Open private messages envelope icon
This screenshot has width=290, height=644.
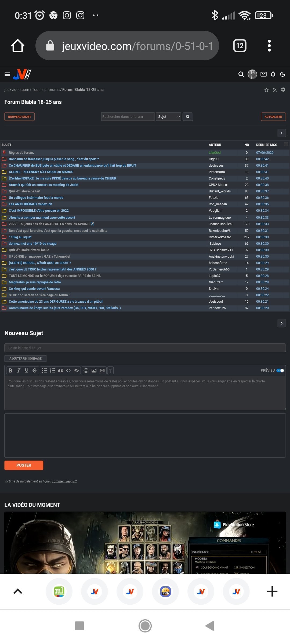tap(264, 74)
